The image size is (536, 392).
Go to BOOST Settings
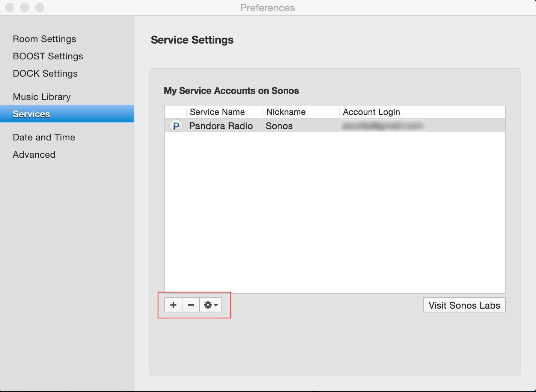tap(48, 56)
